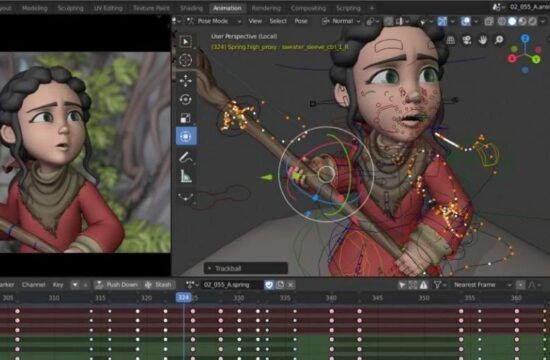Select the Select Box tool in viewport toolbar
This screenshot has width=550, height=360.
[x=186, y=41]
